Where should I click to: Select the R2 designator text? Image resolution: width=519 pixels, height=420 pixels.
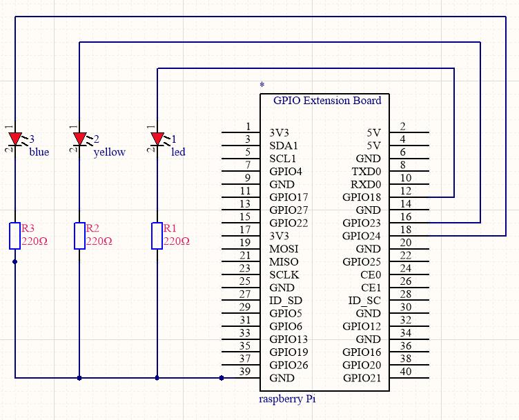pos(92,228)
